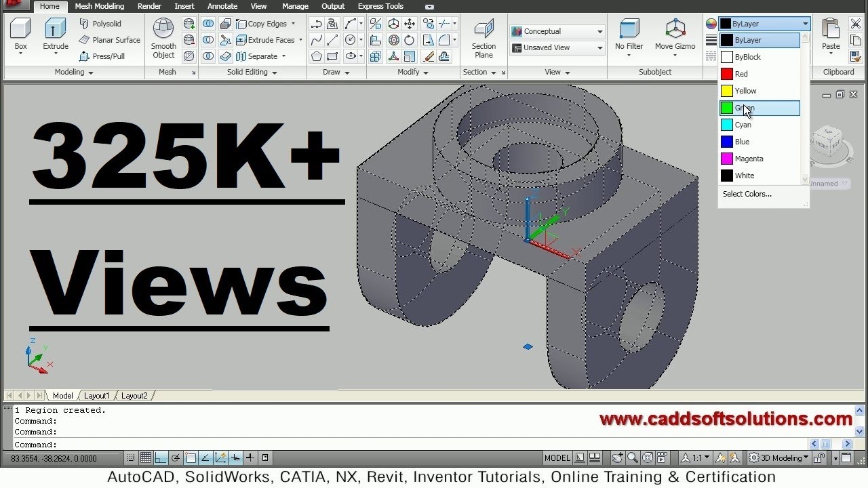Expand the Modeling panel
This screenshot has height=488, width=868.
[73, 72]
